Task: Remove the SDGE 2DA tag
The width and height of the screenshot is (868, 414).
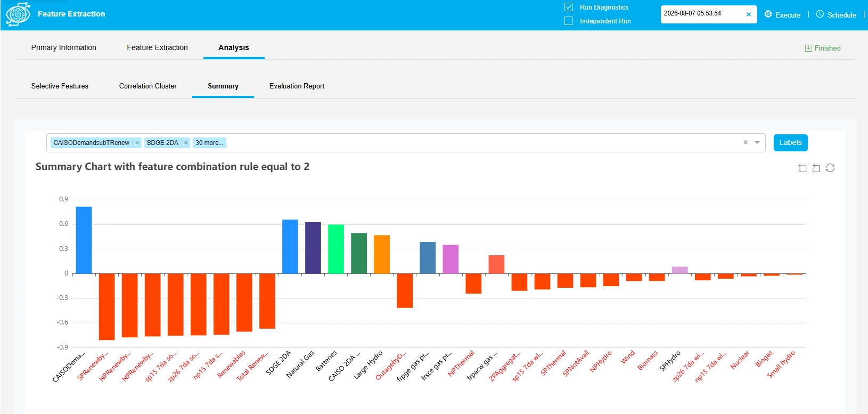Action: (x=186, y=143)
